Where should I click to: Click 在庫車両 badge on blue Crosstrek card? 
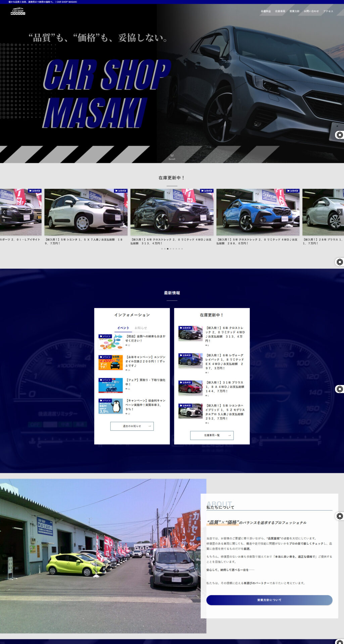(292, 191)
